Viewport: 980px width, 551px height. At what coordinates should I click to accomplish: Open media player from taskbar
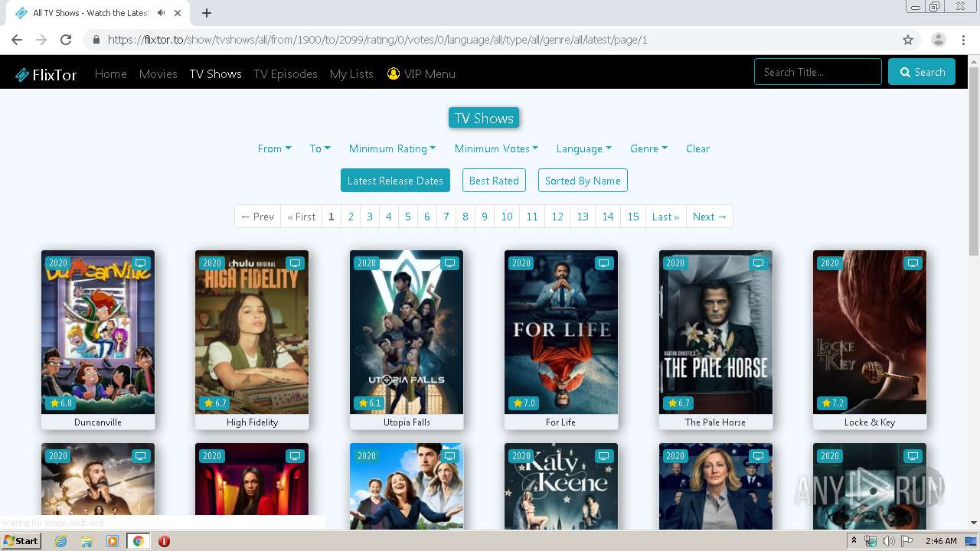click(113, 541)
